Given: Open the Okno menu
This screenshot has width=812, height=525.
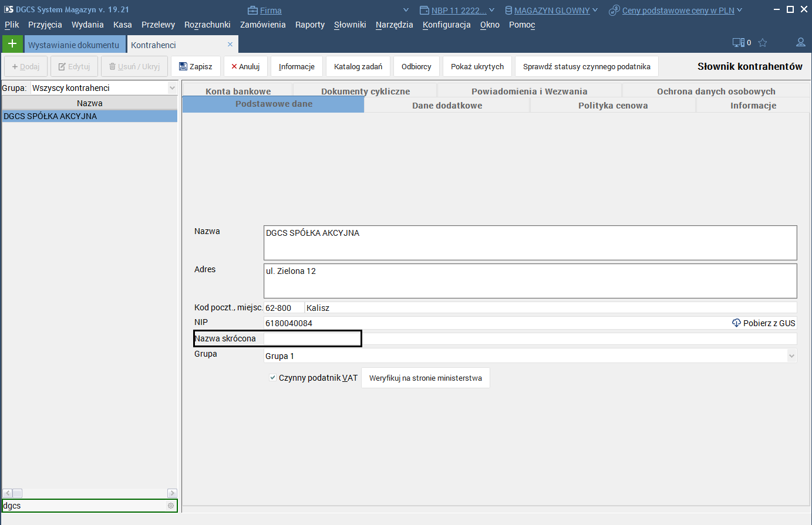Looking at the screenshot, I should tap(490, 25).
